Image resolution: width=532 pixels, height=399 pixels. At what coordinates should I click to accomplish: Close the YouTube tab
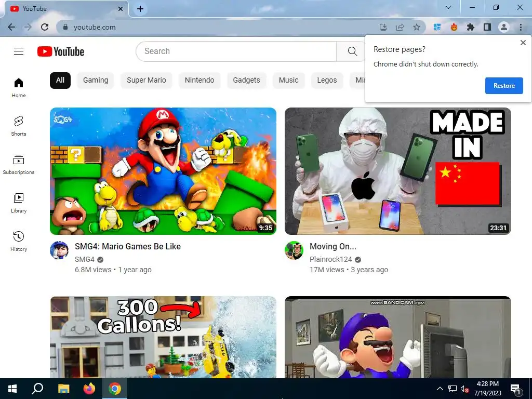[121, 9]
